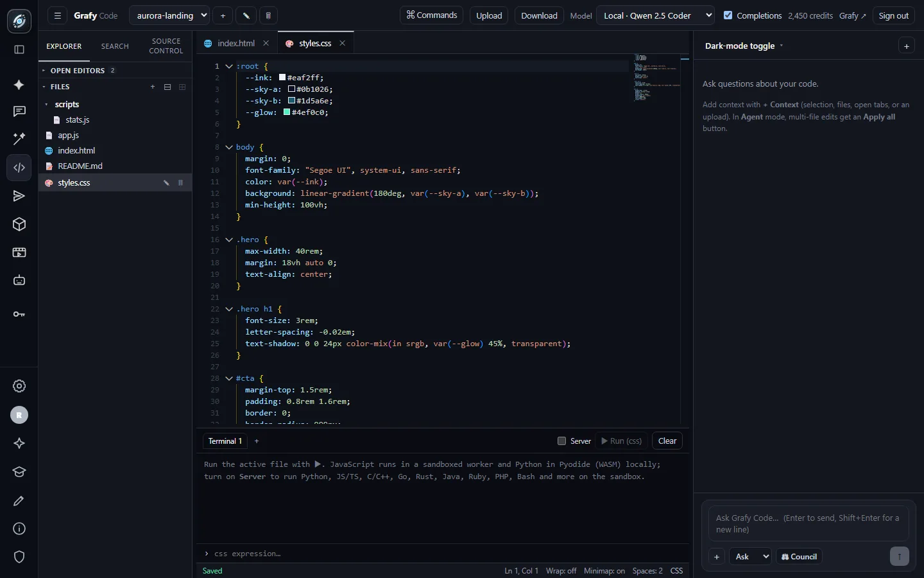Click the --glow color swatch #4ef0c0
The height and width of the screenshot is (578, 924).
click(x=287, y=112)
